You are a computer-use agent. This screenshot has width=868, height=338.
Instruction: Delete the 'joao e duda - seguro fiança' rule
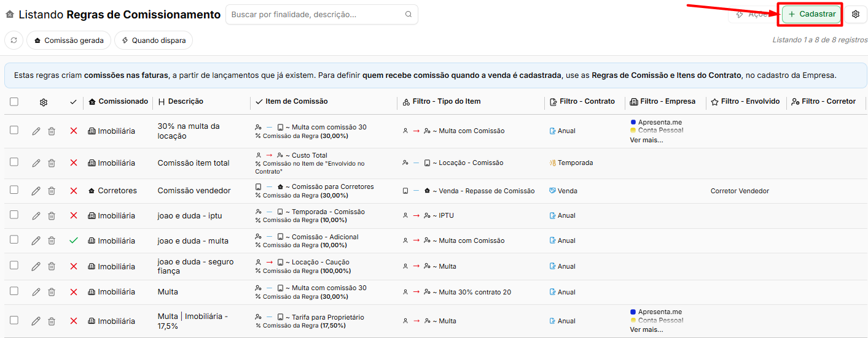[52, 266]
